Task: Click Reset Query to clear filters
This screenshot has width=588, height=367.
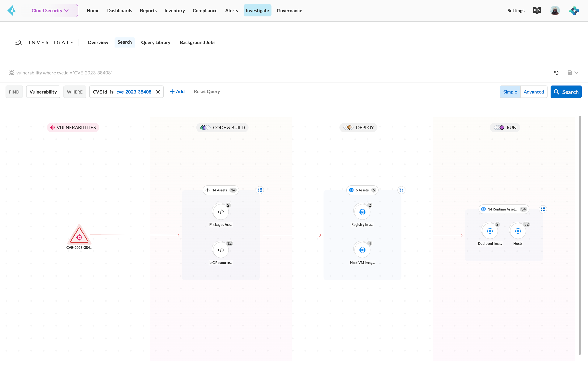Action: [207, 91]
